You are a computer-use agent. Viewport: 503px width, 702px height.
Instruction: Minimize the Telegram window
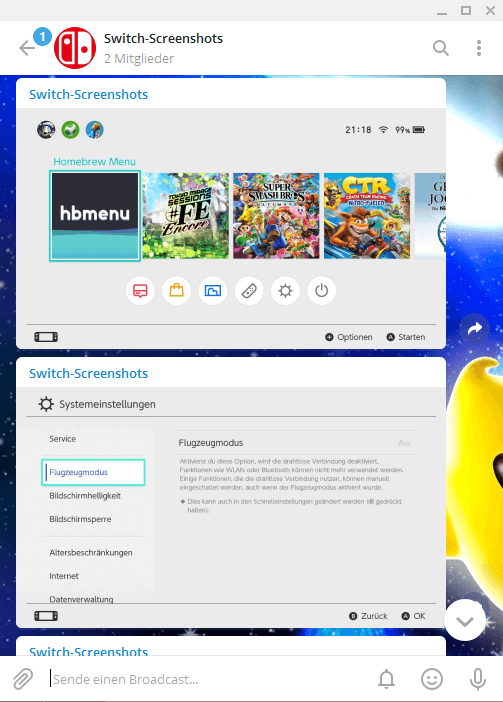click(x=442, y=10)
